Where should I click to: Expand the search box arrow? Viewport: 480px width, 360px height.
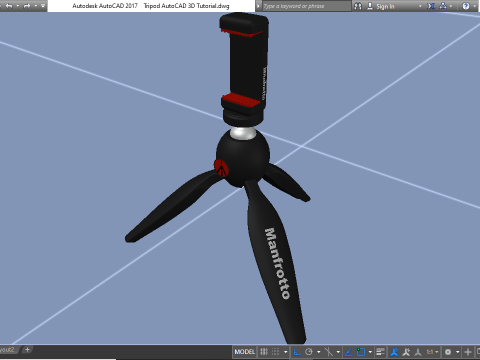point(258,6)
